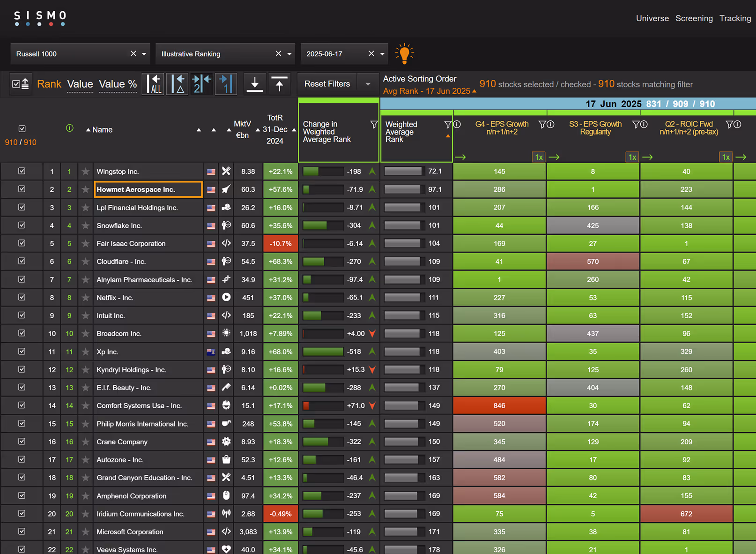Open the Universe menu
The width and height of the screenshot is (756, 554).
[x=652, y=18]
